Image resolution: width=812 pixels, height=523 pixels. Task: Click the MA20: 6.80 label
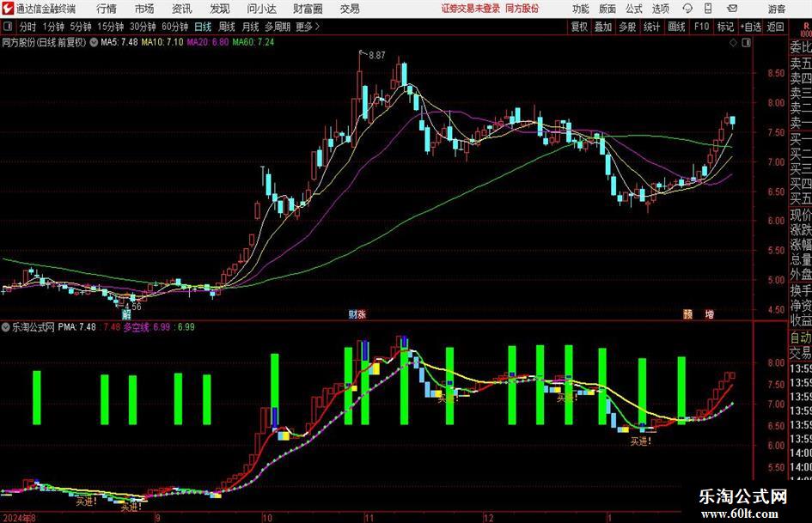point(208,42)
